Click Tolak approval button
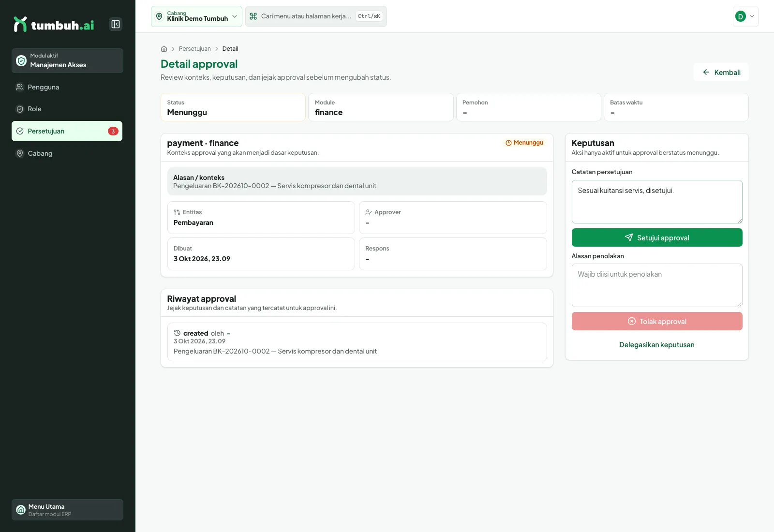This screenshot has height=532, width=774. [657, 321]
